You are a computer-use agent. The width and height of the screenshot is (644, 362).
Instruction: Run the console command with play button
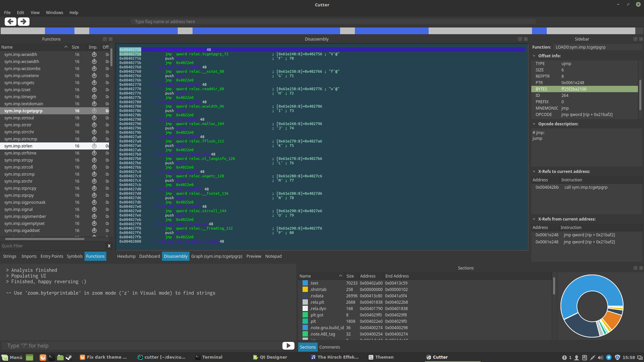click(x=288, y=346)
